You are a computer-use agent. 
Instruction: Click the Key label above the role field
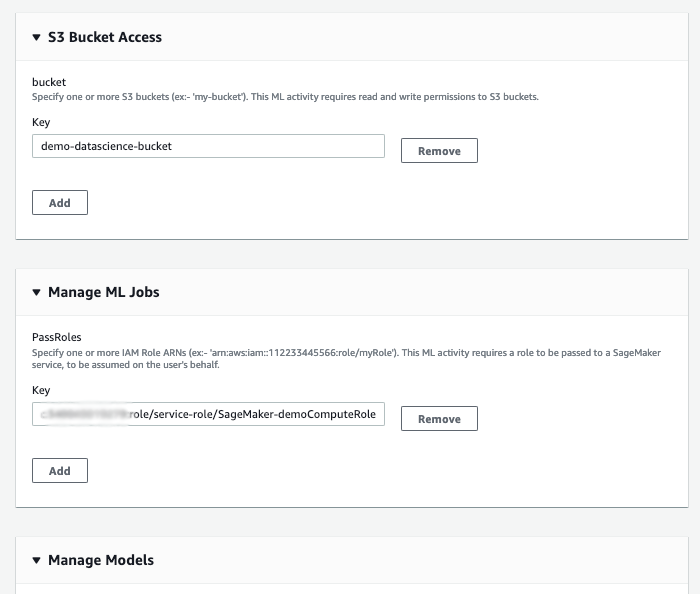(x=41, y=391)
